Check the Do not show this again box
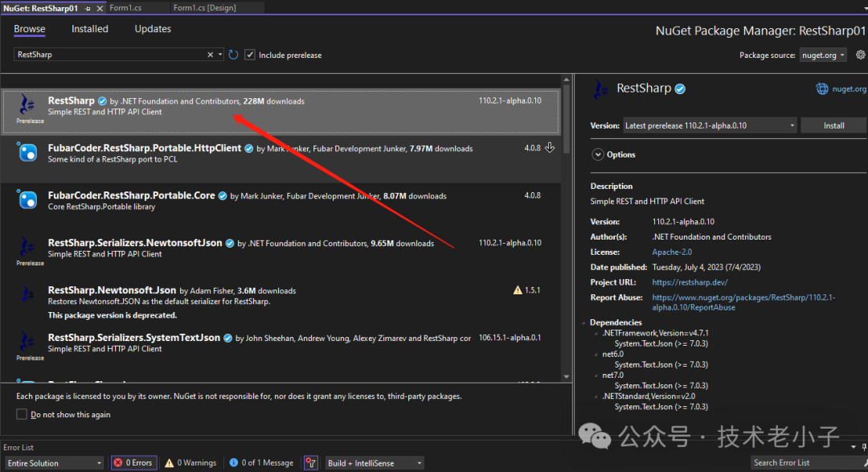Screen dimensions: 868x472 coord(22,414)
